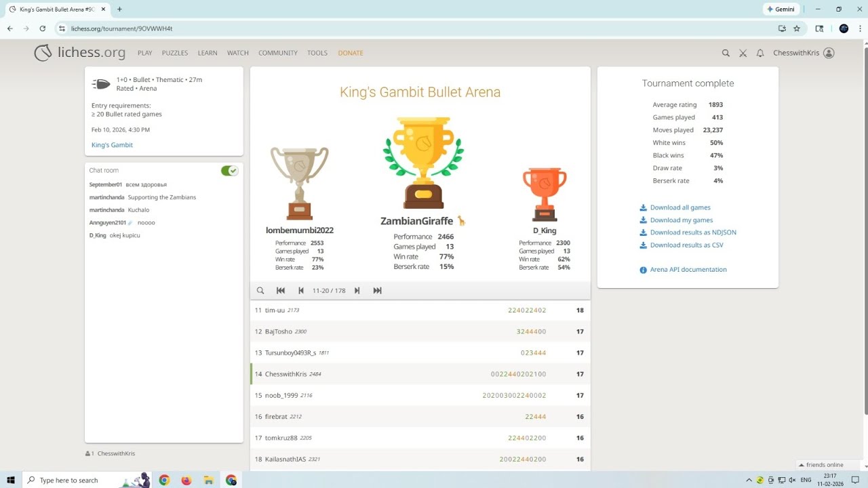This screenshot has width=868, height=488.
Task: Select the firebrat standings row
Action: (420, 417)
